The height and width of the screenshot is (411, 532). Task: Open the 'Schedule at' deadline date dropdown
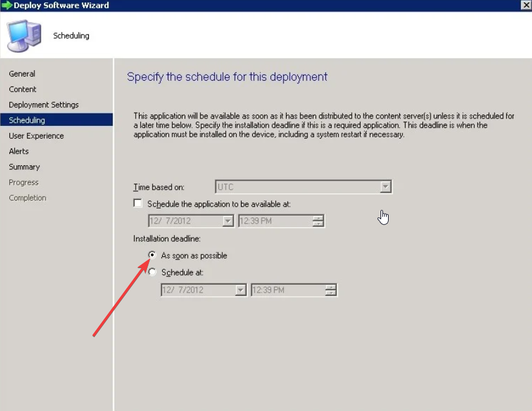[x=240, y=290]
